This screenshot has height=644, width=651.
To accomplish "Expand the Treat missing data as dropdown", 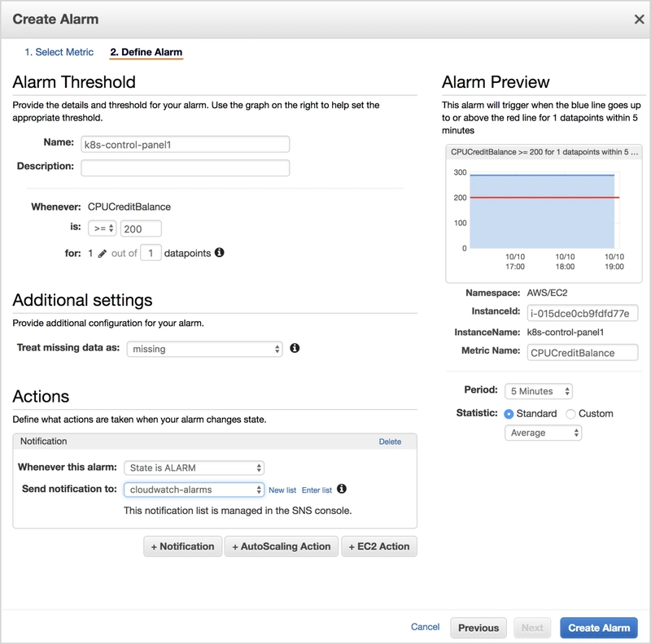I will pos(204,349).
